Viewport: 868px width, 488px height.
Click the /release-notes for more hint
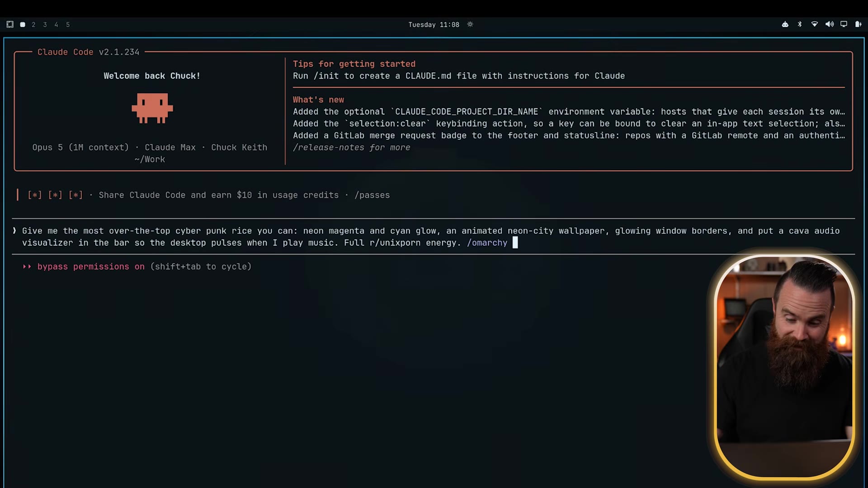click(351, 147)
